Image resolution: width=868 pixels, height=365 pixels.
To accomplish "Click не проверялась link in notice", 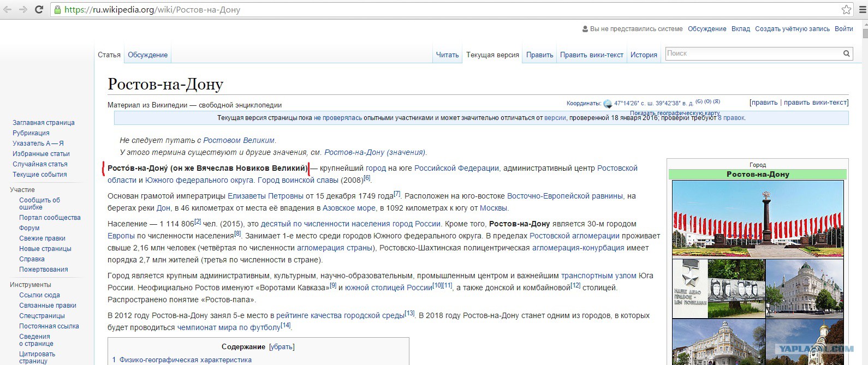I will [x=338, y=118].
